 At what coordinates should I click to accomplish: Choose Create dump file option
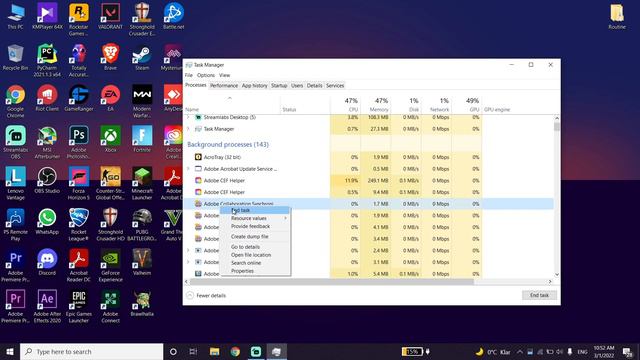[255, 237]
